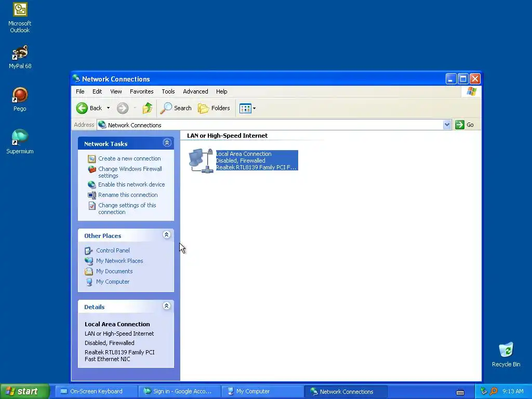The width and height of the screenshot is (532, 399).
Task: Select the Local Area Connection adapter icon
Action: (x=202, y=161)
